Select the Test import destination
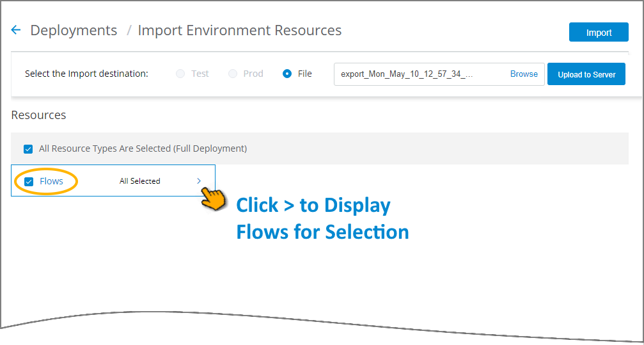This screenshot has width=644, height=345. [x=180, y=74]
